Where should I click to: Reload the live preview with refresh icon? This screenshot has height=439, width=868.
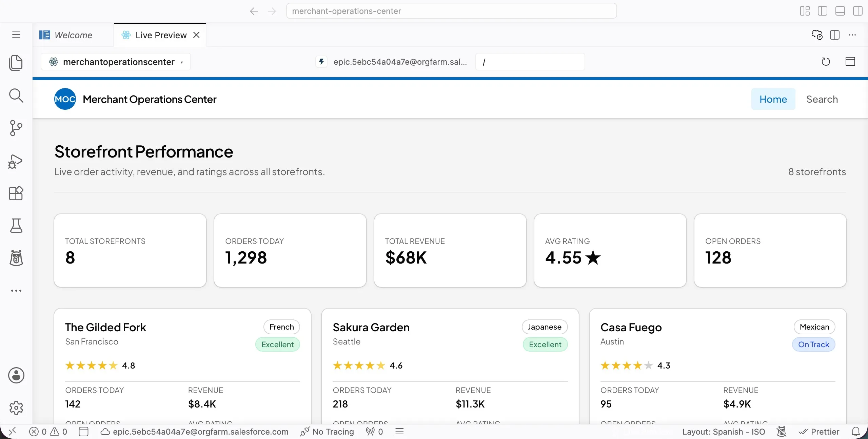826,62
